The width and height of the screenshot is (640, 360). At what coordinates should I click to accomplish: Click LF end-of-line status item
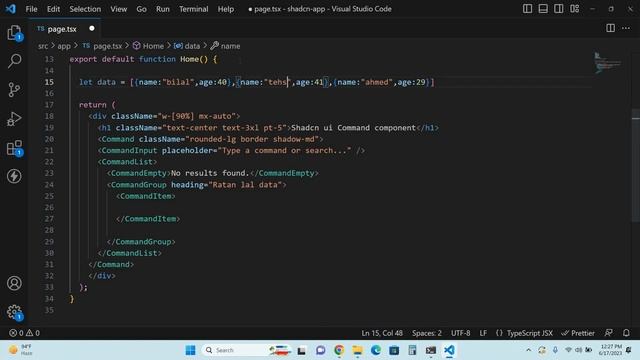[483, 333]
